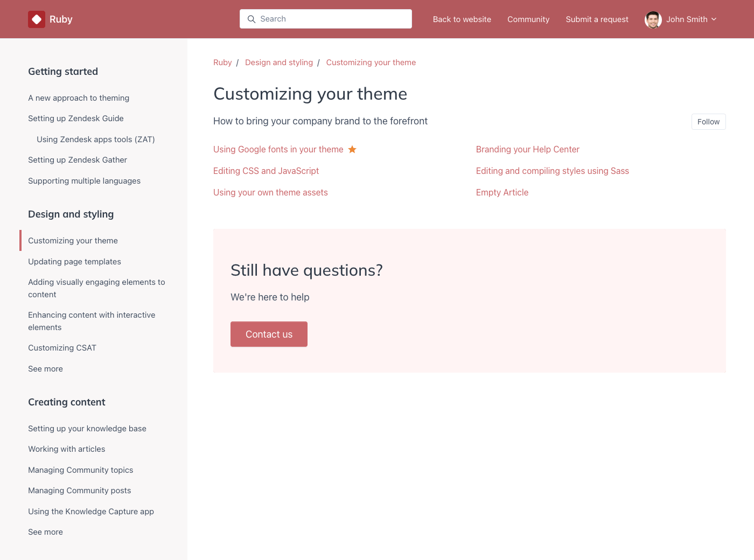The width and height of the screenshot is (754, 560).
Task: Open the Empty Article link
Action: coord(502,193)
